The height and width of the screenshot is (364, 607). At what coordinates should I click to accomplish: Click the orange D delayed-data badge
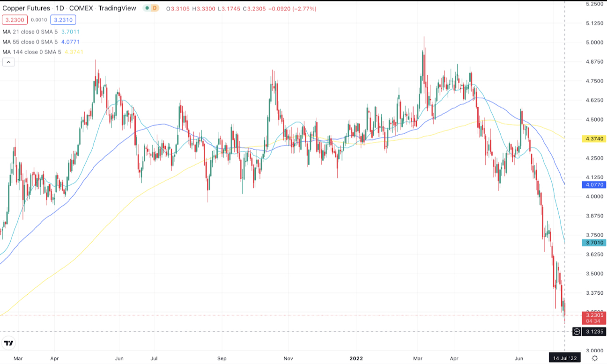coord(155,8)
